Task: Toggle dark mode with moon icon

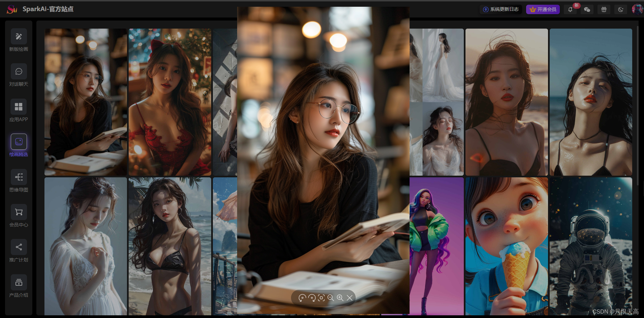Action: point(621,9)
